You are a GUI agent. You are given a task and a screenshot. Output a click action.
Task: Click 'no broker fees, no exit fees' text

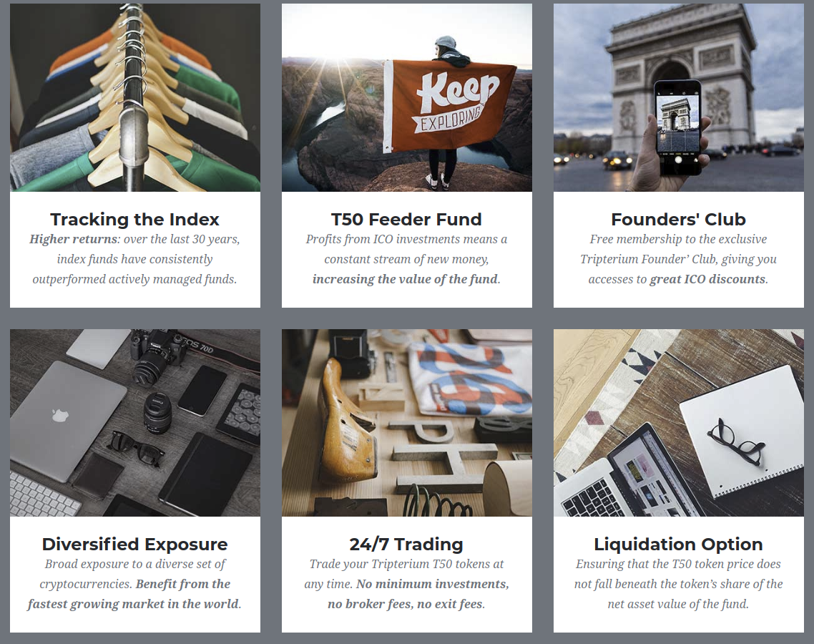pyautogui.click(x=406, y=604)
